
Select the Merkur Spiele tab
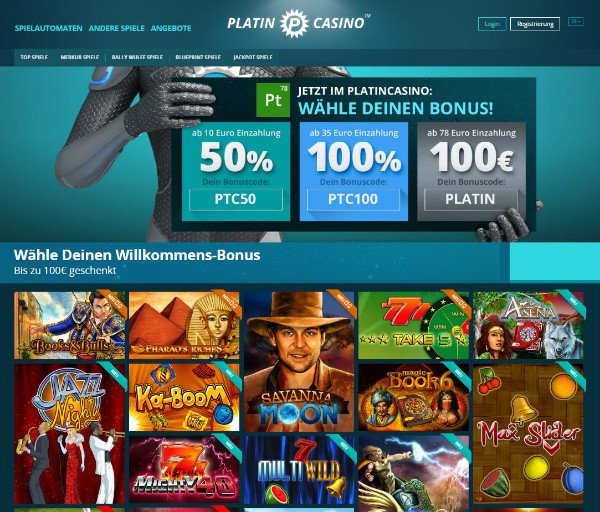(80, 57)
